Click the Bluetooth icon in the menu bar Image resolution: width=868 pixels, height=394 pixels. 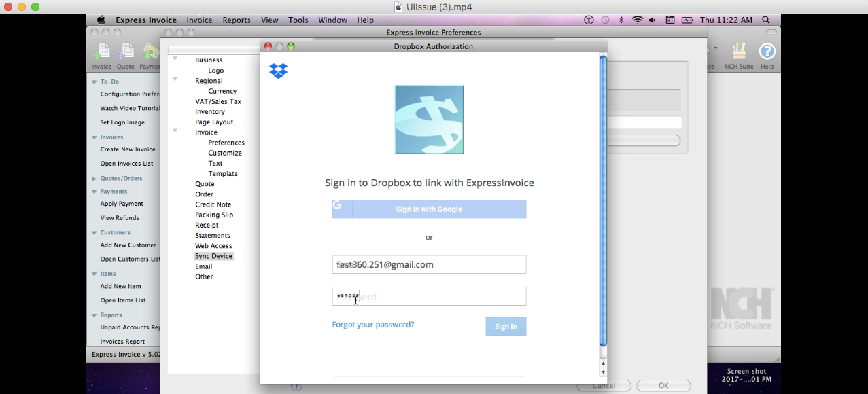pos(621,20)
